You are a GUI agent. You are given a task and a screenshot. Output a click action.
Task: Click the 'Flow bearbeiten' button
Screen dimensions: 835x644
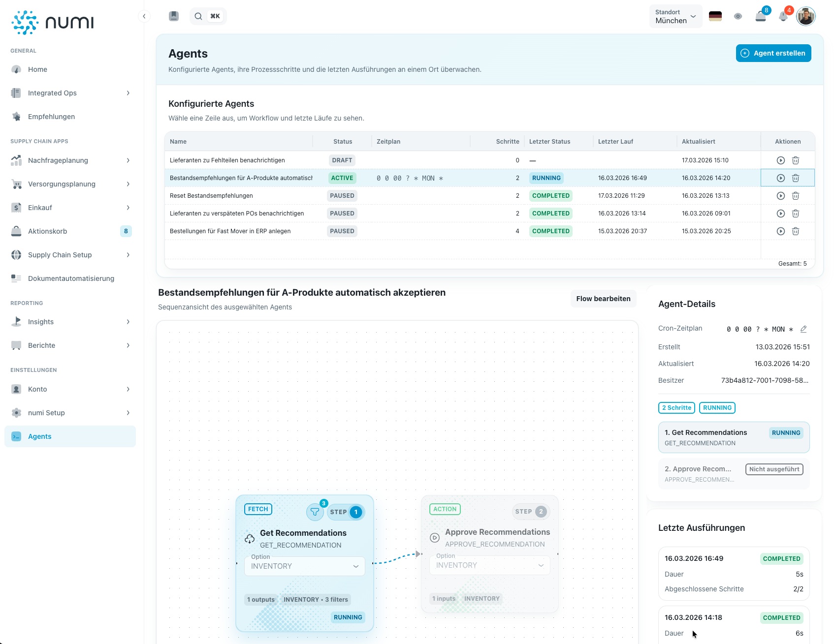603,299
